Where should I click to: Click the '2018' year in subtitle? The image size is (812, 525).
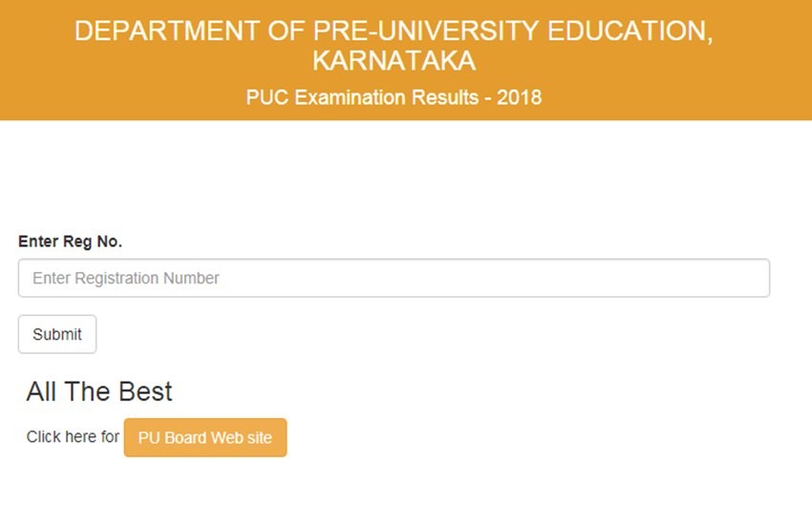519,97
